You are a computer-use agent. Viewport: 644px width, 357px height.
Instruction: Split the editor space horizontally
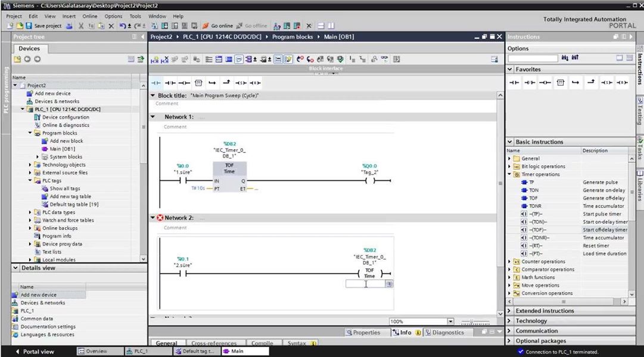(321, 26)
